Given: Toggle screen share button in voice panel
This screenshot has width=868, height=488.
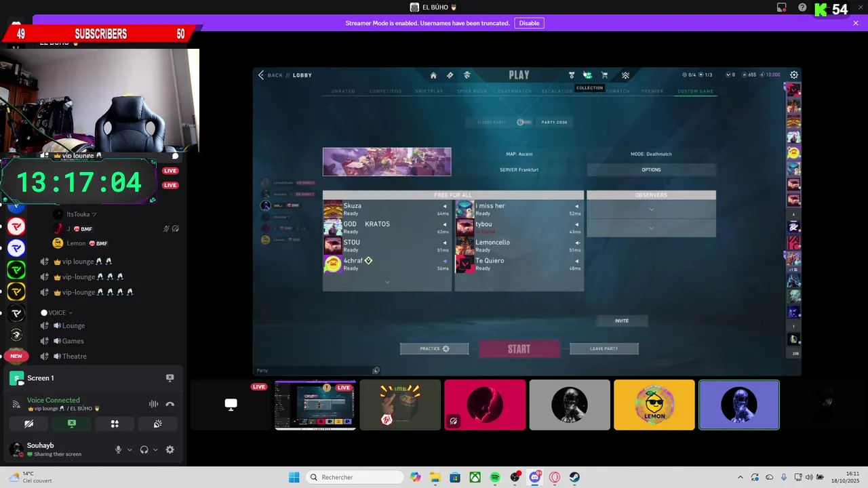Looking at the screenshot, I should 72,424.
